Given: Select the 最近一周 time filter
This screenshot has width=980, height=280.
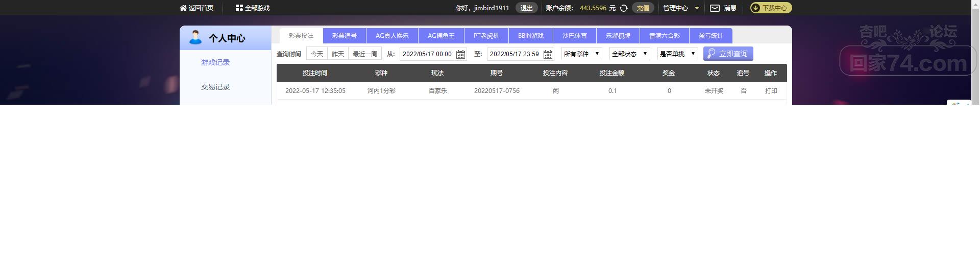Looking at the screenshot, I should pyautogui.click(x=365, y=54).
